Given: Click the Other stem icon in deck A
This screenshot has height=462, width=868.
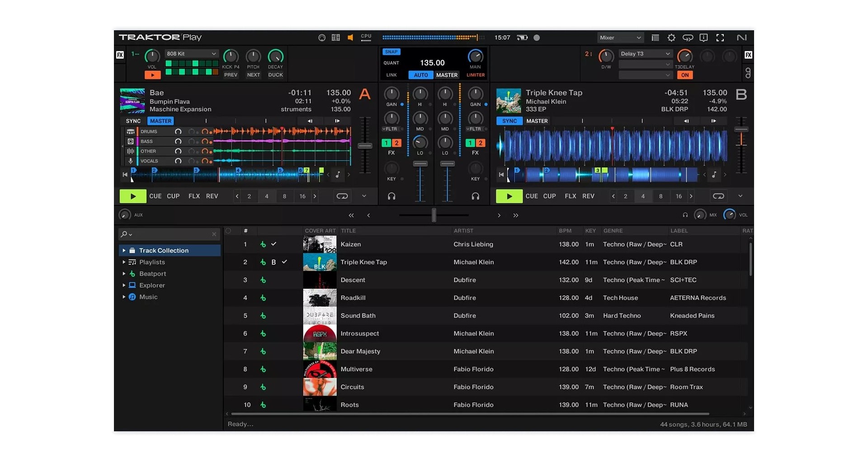Looking at the screenshot, I should pos(131,151).
